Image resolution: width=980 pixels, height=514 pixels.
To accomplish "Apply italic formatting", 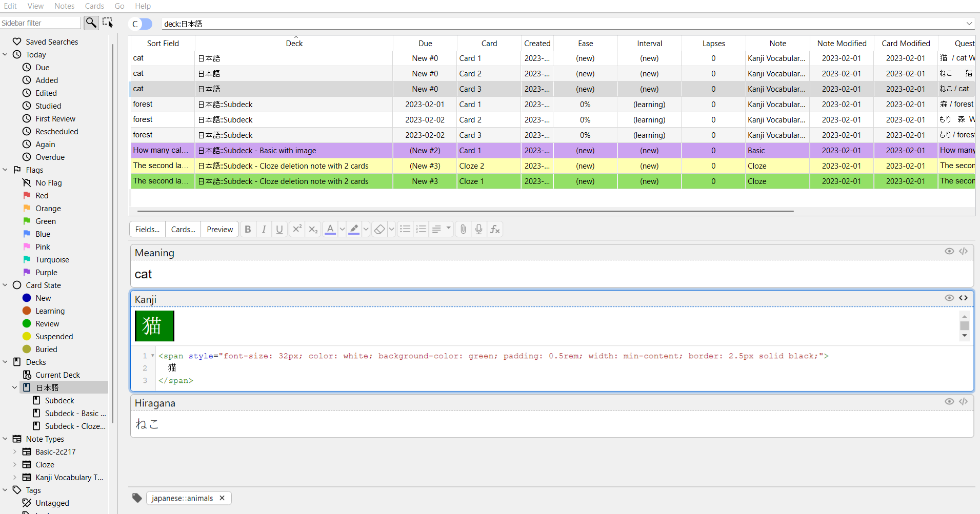I will tap(264, 229).
